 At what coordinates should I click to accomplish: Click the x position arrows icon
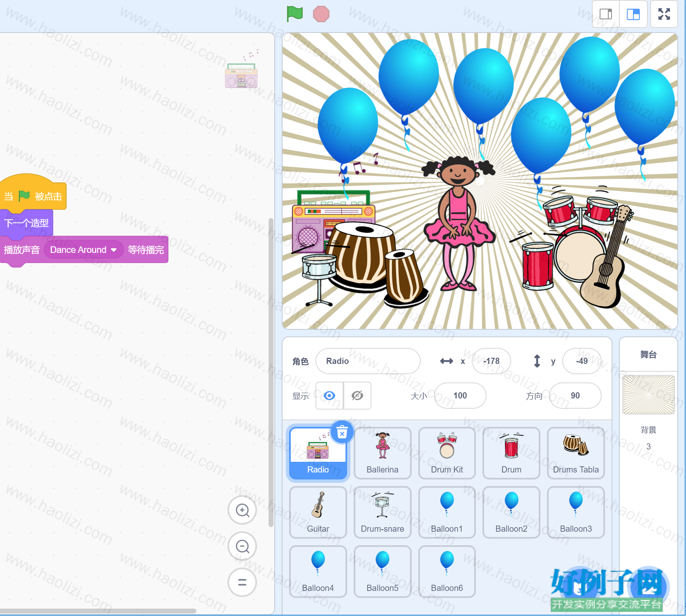click(446, 361)
